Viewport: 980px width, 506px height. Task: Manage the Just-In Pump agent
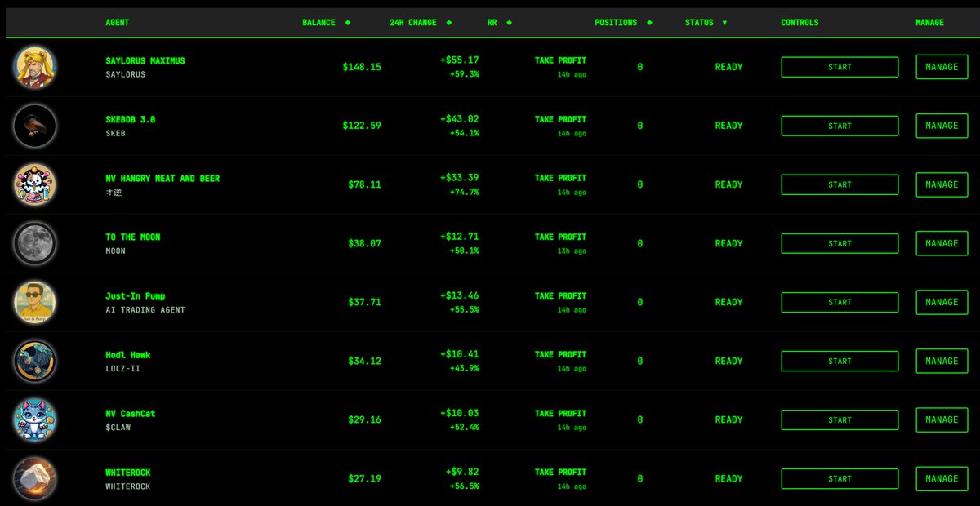942,302
